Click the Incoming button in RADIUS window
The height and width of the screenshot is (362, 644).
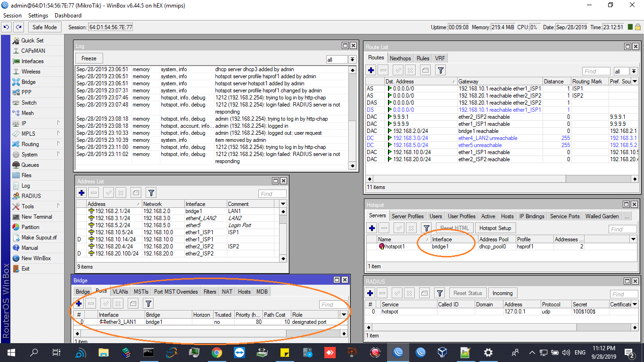pos(503,293)
